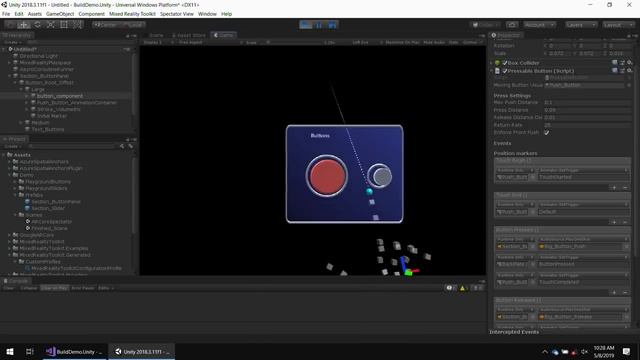Collapse the Demo folder in Project

click(10, 175)
